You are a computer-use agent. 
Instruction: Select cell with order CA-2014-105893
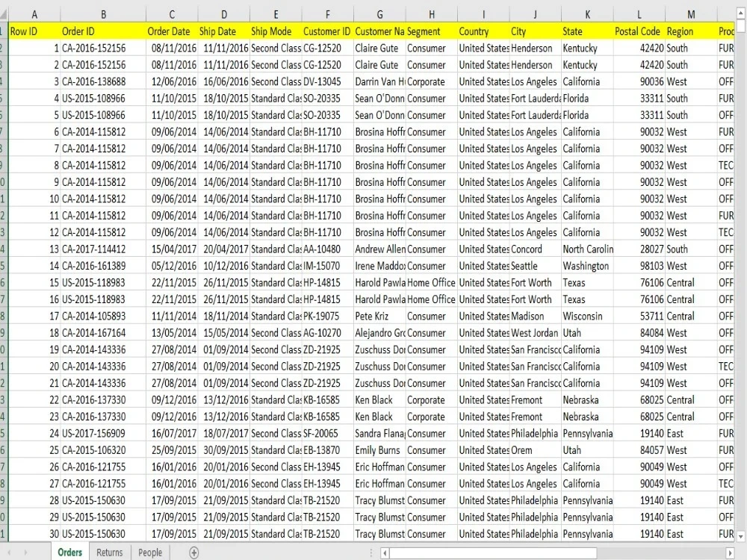pos(103,316)
